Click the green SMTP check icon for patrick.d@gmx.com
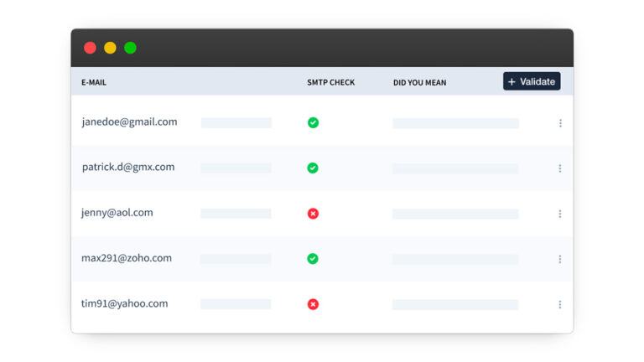This screenshot has height=362, width=644. coord(313,168)
